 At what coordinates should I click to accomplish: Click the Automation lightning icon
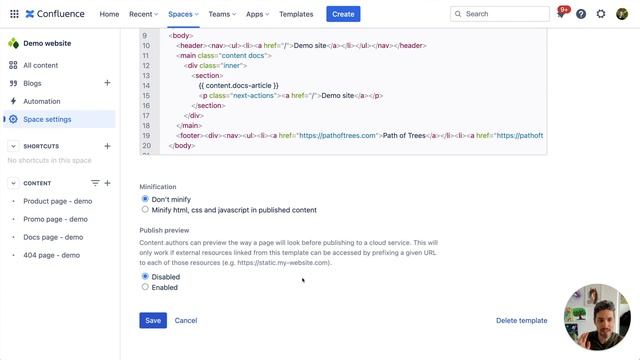[x=13, y=101]
